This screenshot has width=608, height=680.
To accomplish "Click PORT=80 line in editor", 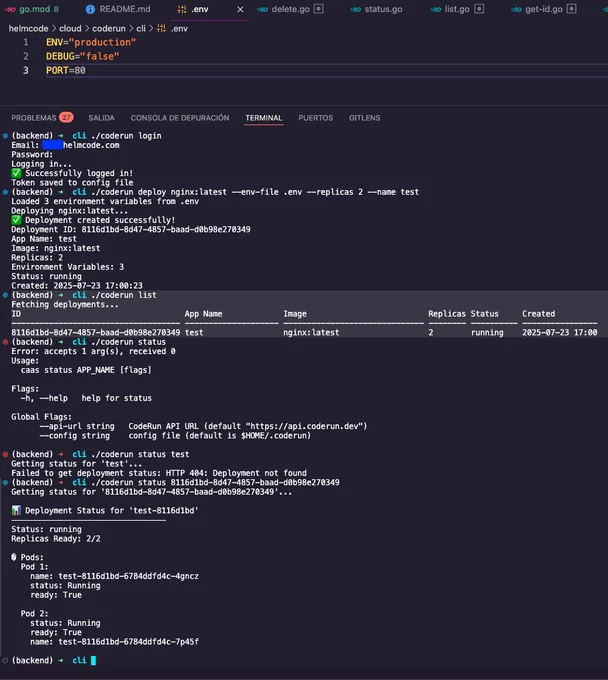I will (66, 70).
